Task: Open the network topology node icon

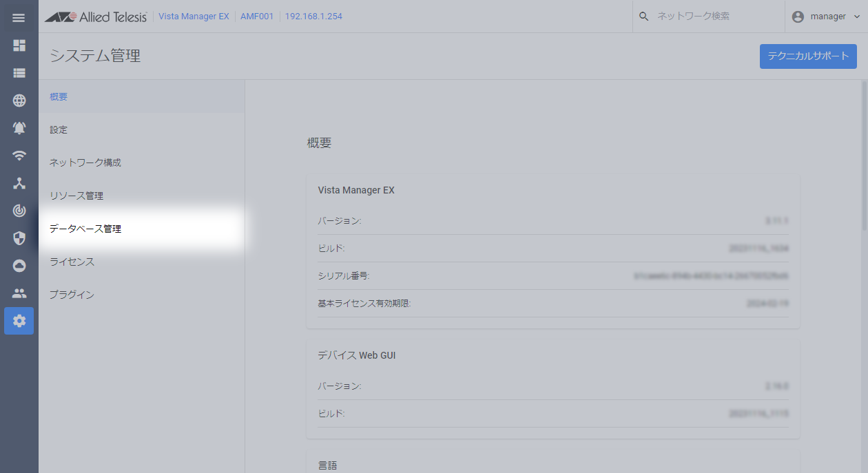Action: point(19,183)
